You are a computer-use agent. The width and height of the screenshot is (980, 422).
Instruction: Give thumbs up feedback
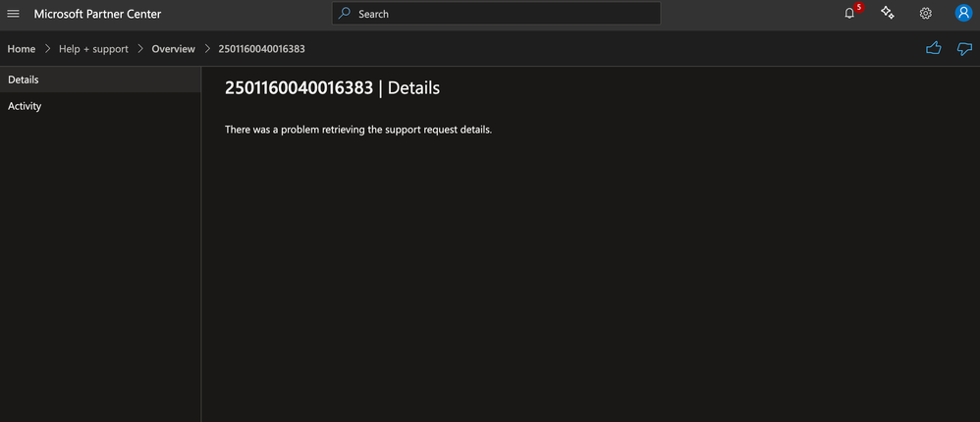[x=933, y=48]
